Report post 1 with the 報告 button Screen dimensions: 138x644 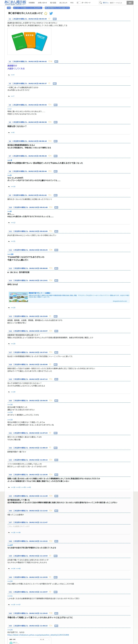[55, 19]
